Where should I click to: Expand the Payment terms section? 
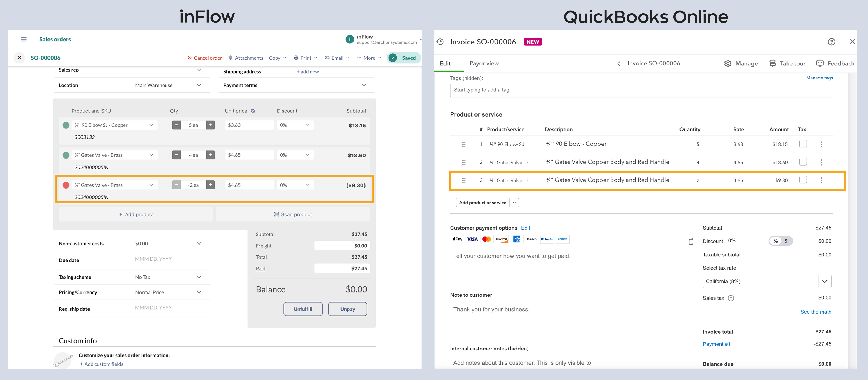(x=363, y=85)
